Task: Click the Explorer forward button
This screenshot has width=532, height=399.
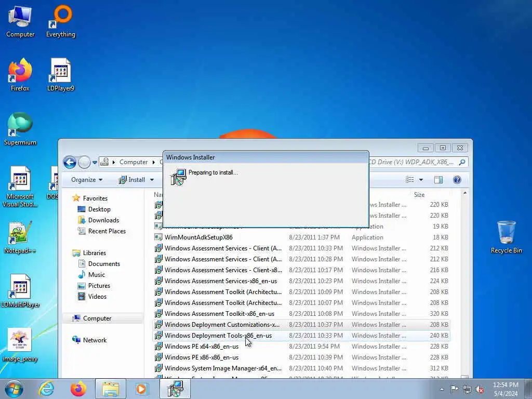Action: click(x=84, y=162)
